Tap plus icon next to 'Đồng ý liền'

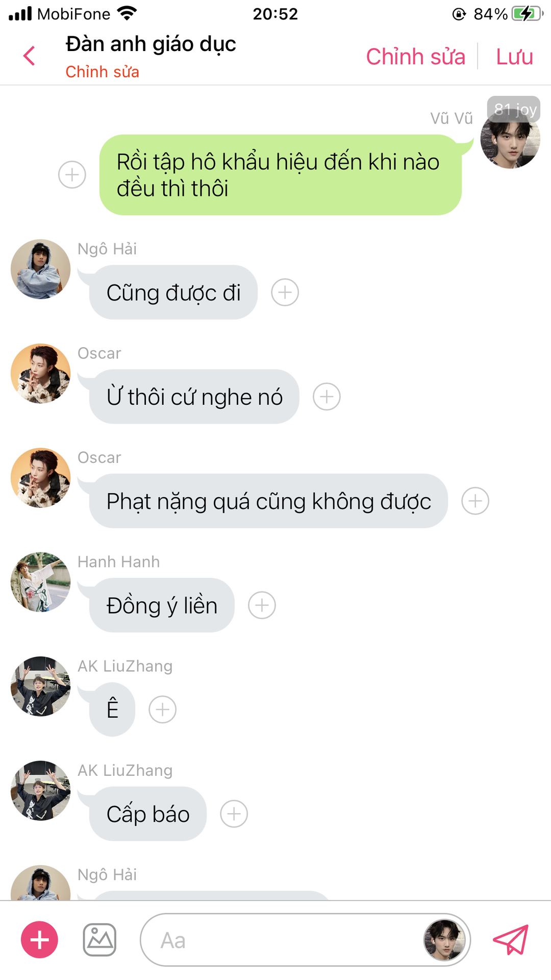262,605
